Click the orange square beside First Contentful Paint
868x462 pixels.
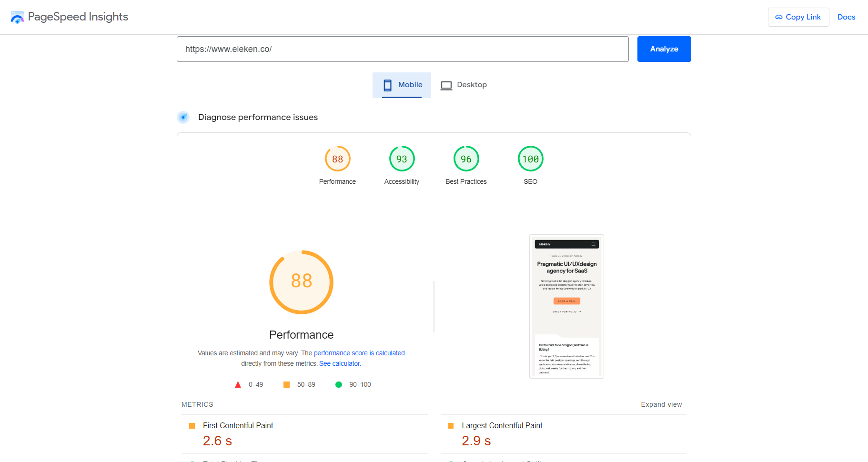192,426
